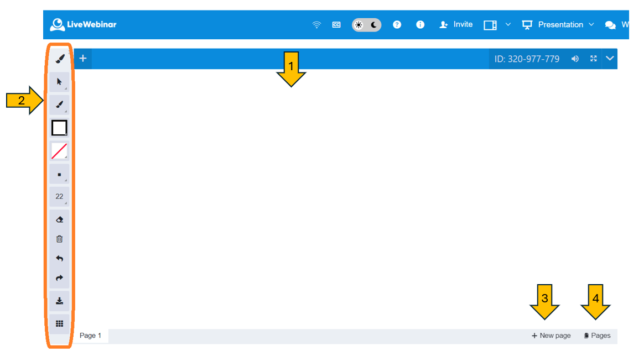Redo the last whiteboard action
This screenshot has width=644, height=351.
(x=59, y=278)
